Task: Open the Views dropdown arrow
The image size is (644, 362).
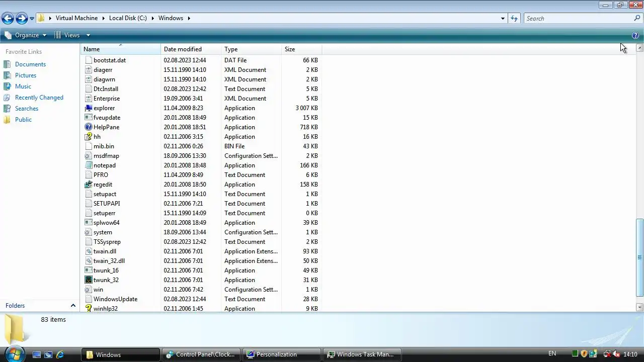Action: coord(88,35)
